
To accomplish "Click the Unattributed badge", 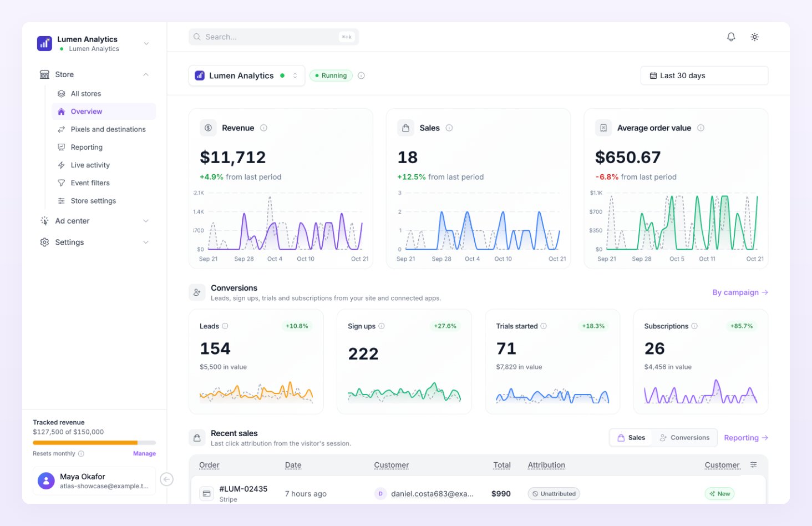I will 554,494.
